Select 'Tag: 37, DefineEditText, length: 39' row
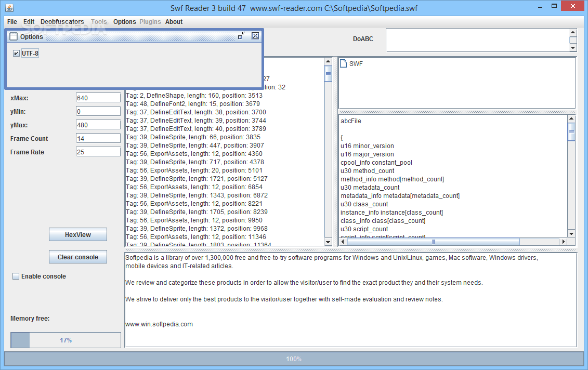 pos(196,121)
